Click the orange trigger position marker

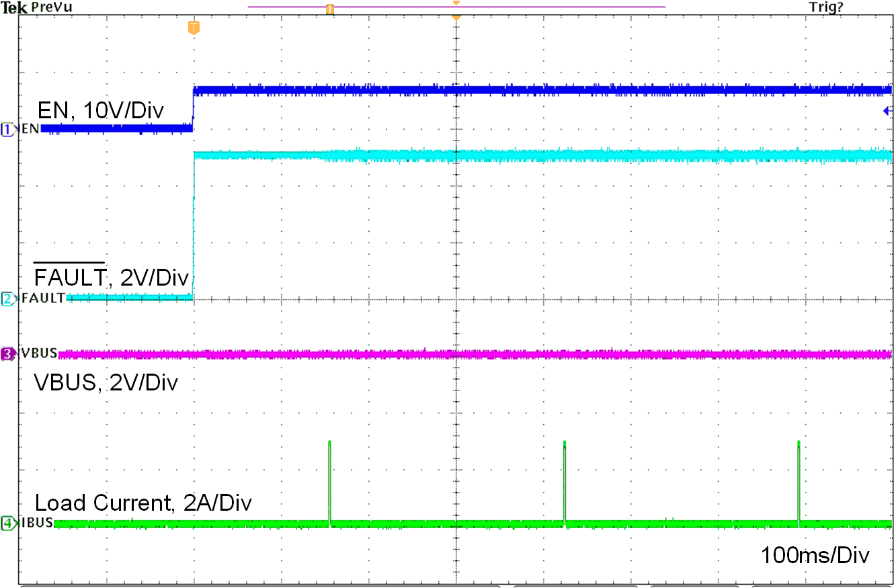click(456, 6)
